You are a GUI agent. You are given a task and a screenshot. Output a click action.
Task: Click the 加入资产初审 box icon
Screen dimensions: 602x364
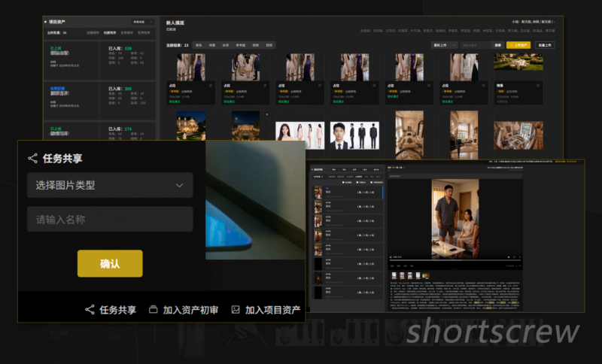click(x=154, y=309)
